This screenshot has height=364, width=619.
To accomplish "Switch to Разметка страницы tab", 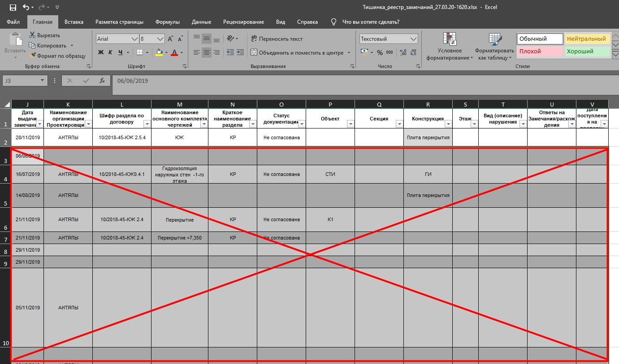I will pos(119,22).
